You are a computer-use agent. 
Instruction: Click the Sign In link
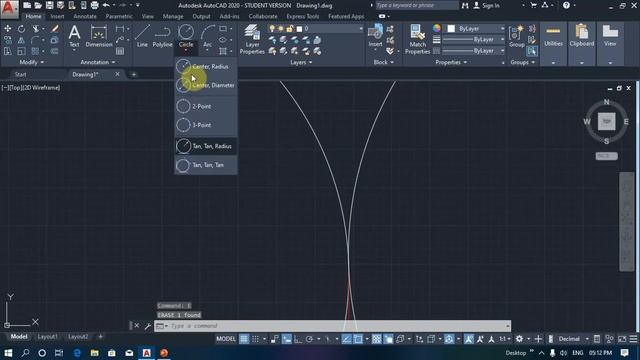(x=490, y=5)
